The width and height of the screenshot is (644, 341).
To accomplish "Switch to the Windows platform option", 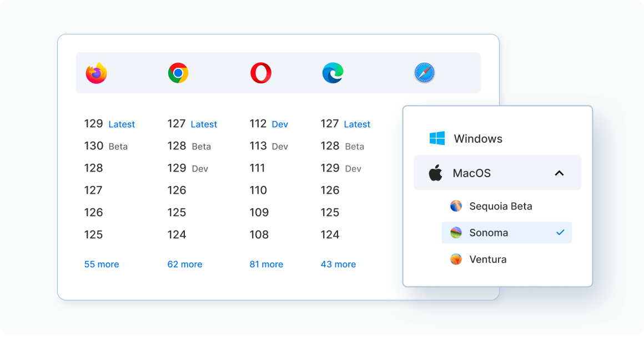I will click(x=478, y=138).
